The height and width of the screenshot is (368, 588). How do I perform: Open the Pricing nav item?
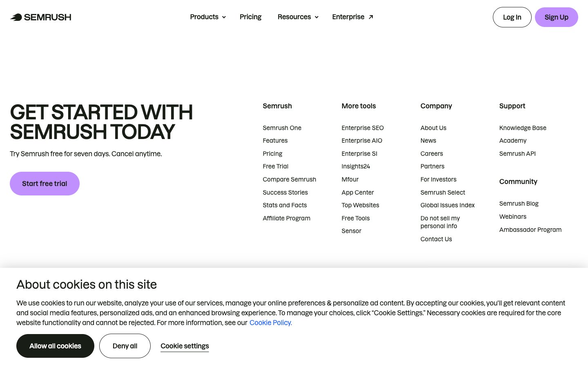250,17
